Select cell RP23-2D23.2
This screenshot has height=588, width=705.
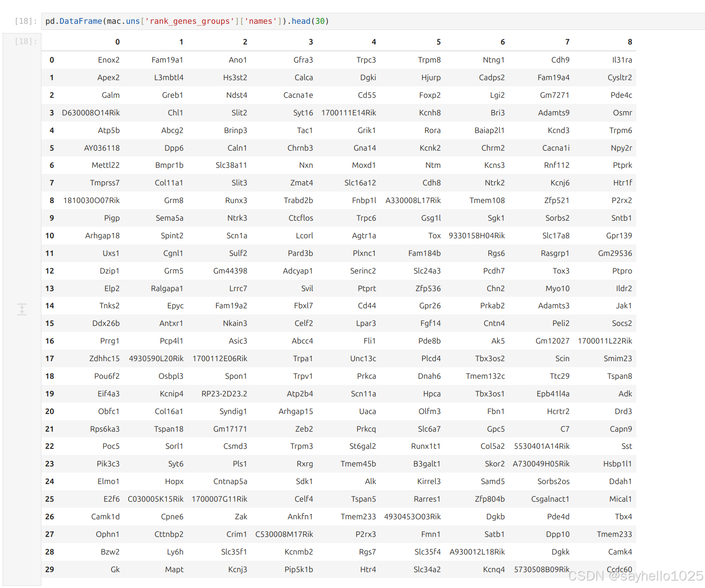tap(224, 394)
